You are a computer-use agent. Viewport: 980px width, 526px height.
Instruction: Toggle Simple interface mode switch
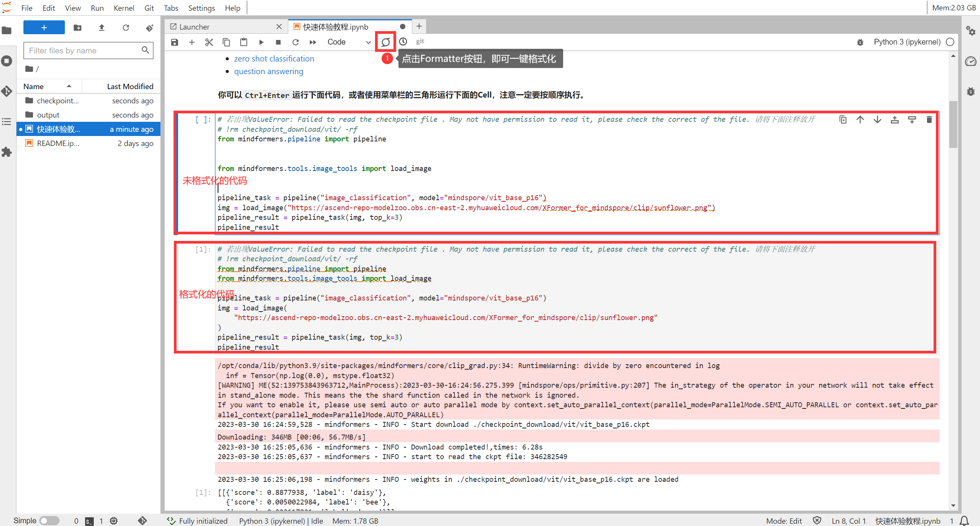pos(49,521)
